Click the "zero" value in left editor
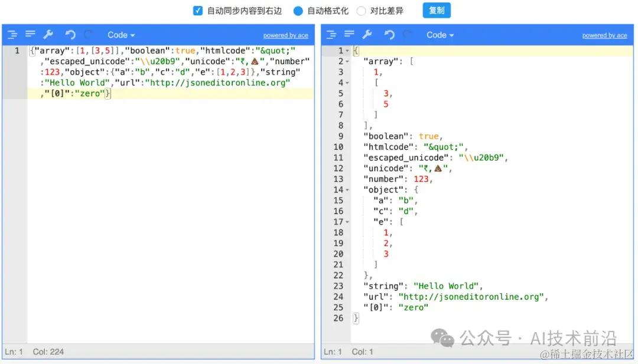Screen dimensions: 638x364 click(90, 93)
